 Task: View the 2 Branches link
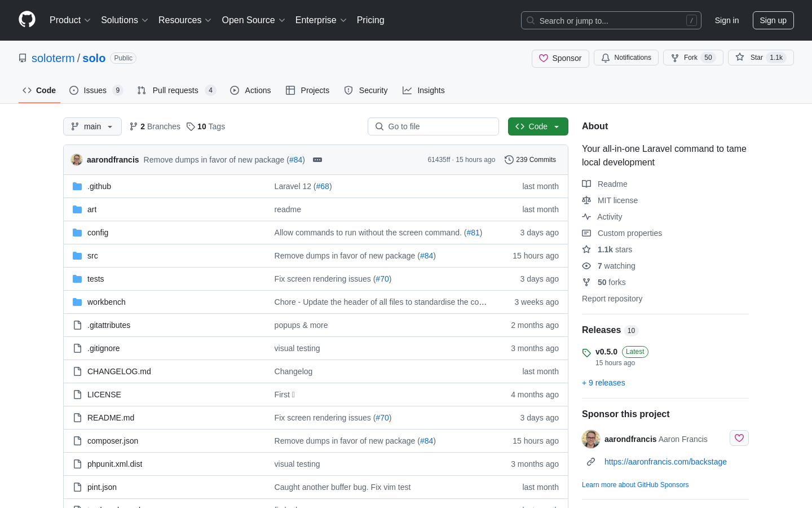[x=155, y=126]
